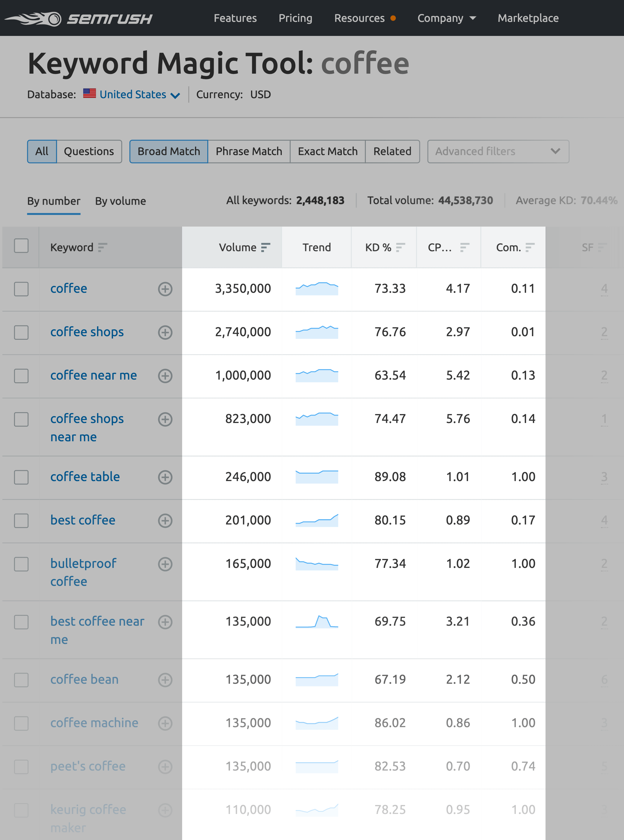Screen dimensions: 624x840
Task: Check the 'coffee near me' checkbox
Action: pyautogui.click(x=21, y=376)
